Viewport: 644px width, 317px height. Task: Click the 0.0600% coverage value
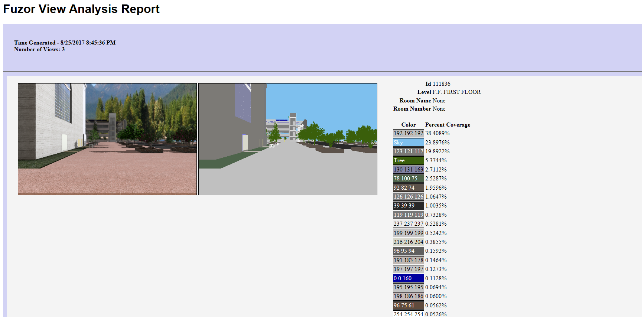[436, 296]
